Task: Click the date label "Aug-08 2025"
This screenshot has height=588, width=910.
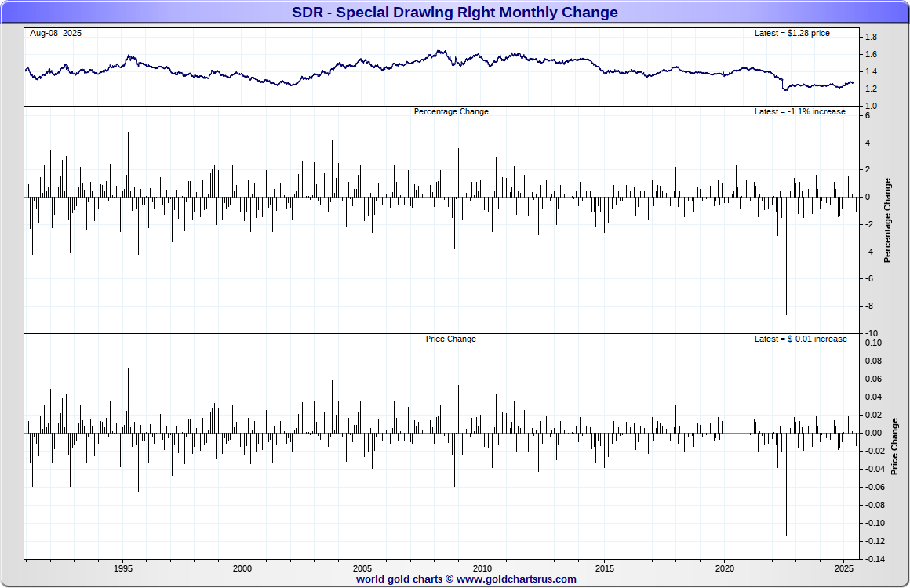Action: pos(56,34)
